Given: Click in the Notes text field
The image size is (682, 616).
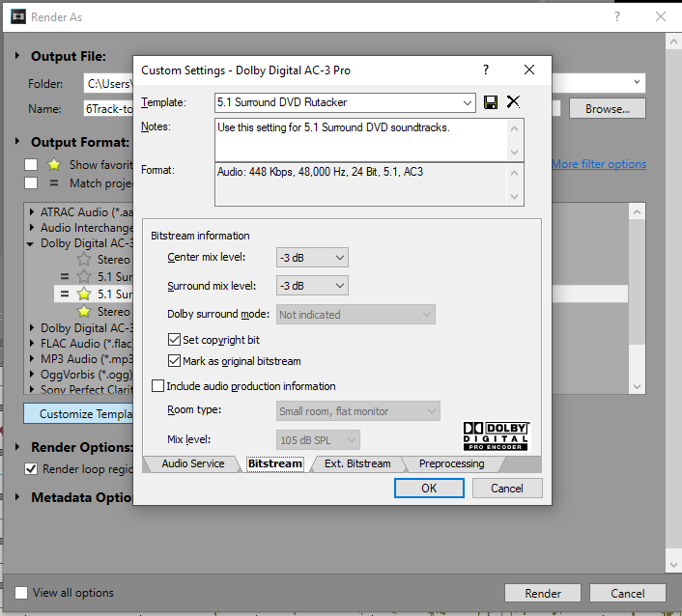Looking at the screenshot, I should pos(361,140).
